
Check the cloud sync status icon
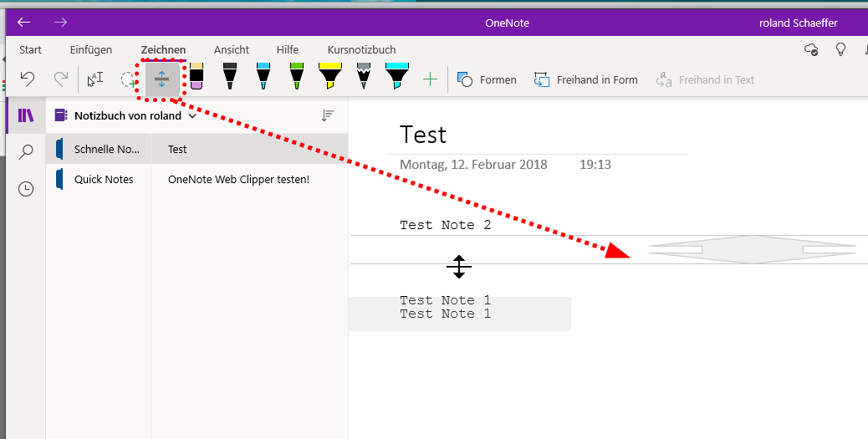[811, 50]
